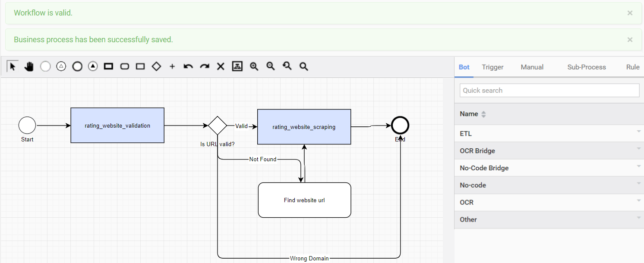Switch to the Manual tab
Viewport: 644px width, 263px height.
click(532, 67)
